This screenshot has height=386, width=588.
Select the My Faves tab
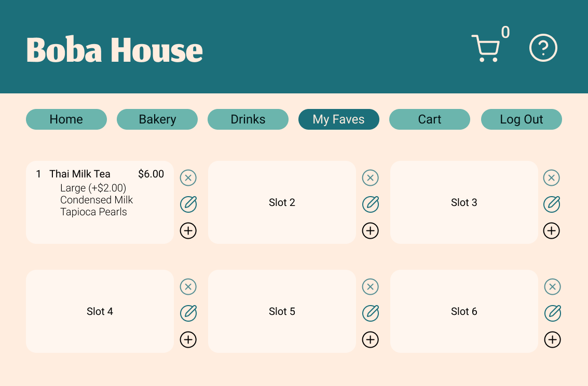339,119
